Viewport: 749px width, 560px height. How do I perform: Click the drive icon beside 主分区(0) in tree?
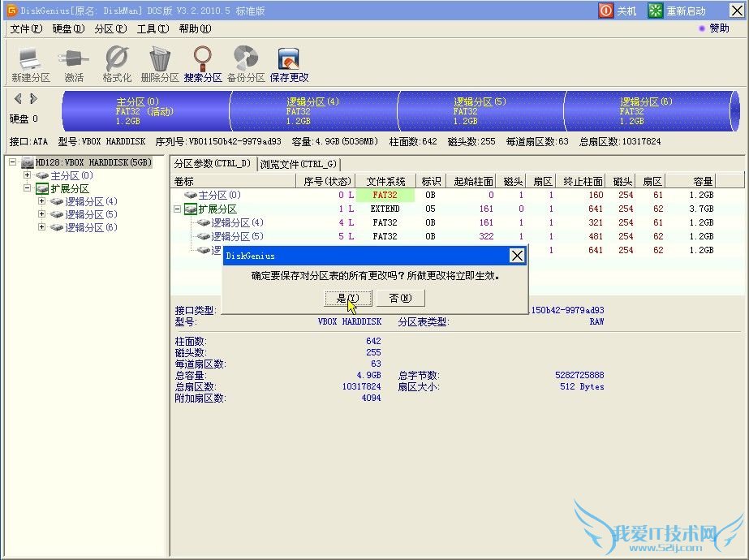pos(42,175)
